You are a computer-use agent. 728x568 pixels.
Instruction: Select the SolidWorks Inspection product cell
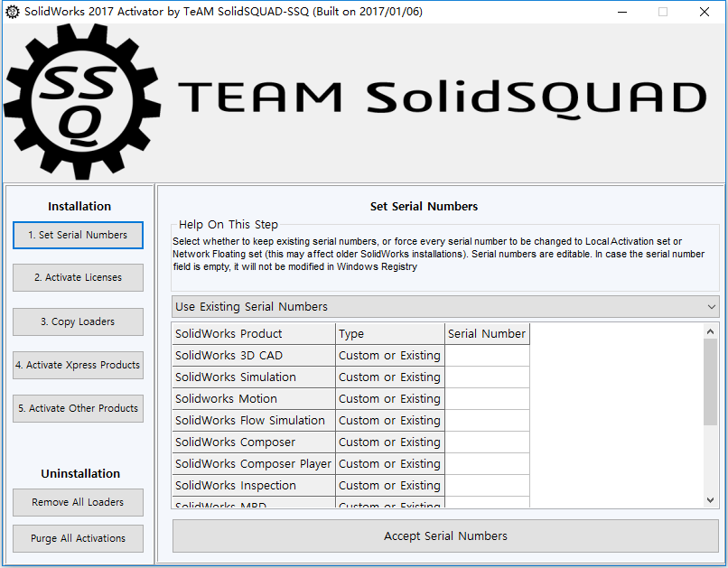pos(254,486)
